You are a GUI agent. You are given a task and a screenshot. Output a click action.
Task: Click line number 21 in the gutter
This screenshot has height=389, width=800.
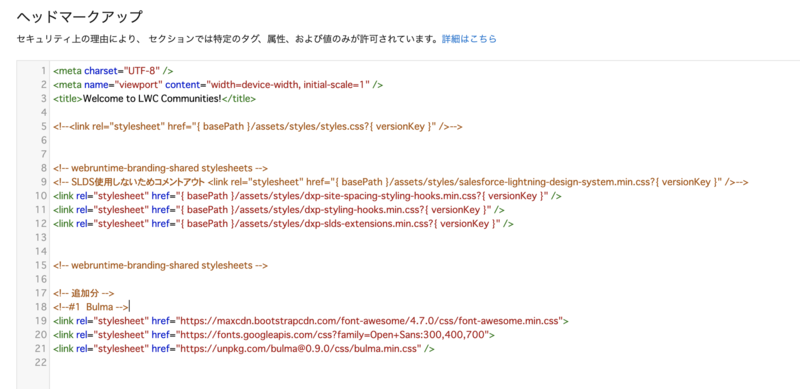(x=41, y=349)
